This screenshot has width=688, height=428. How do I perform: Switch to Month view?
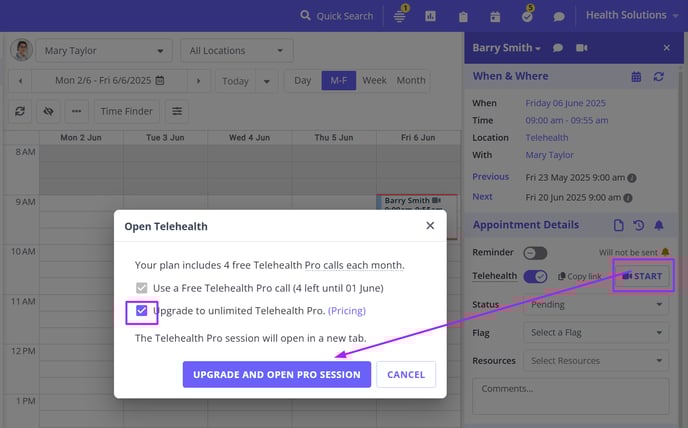click(411, 81)
